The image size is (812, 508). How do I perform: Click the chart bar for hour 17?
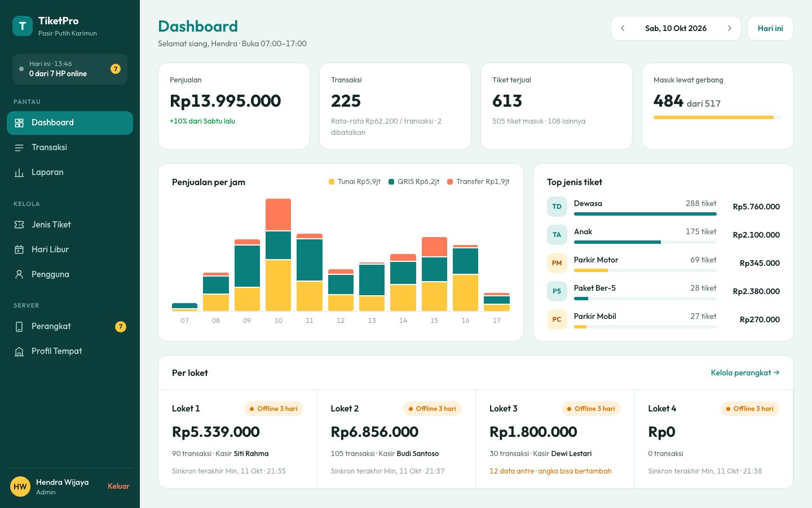(497, 302)
